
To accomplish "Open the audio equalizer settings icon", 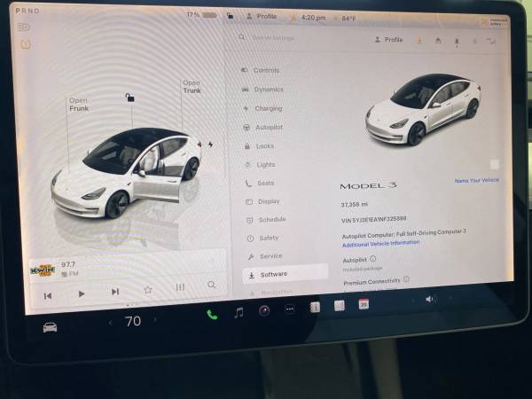I will click(180, 287).
